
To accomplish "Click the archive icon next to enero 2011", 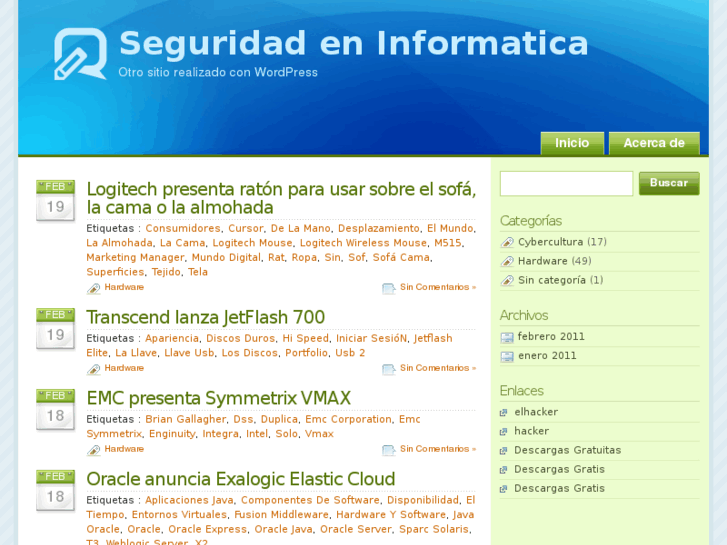I will [x=507, y=356].
